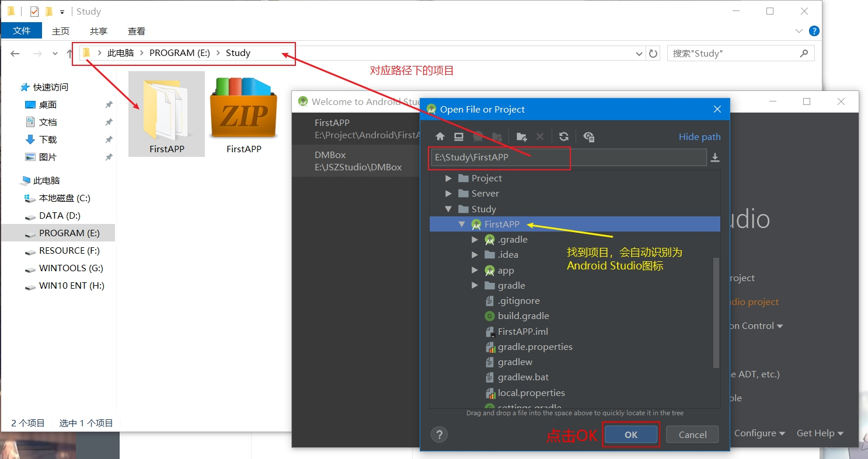This screenshot has width=868, height=459.
Task: Select local.properties in the tree
Action: point(531,393)
